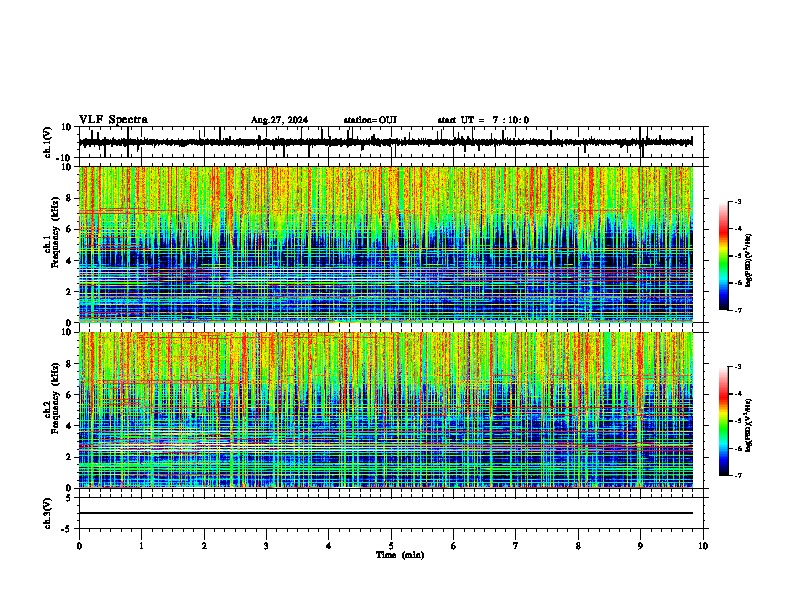Click the ch.1 spectrogram color scale bar

[x=723, y=256]
